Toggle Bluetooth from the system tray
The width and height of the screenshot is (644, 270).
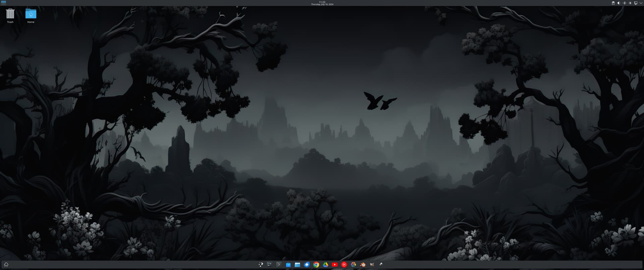pos(624,3)
